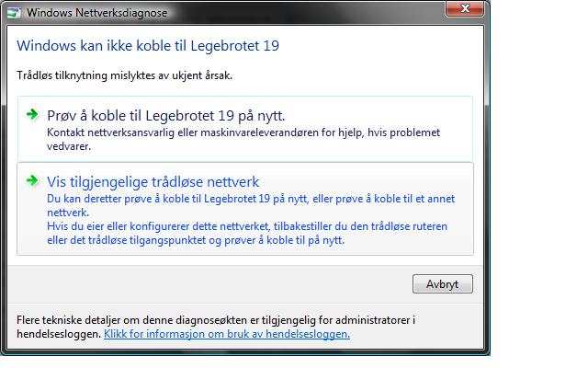Click heading 'Windows kan ikke koble til Legebrotet 19'
588x368 pixels.
[148, 46]
